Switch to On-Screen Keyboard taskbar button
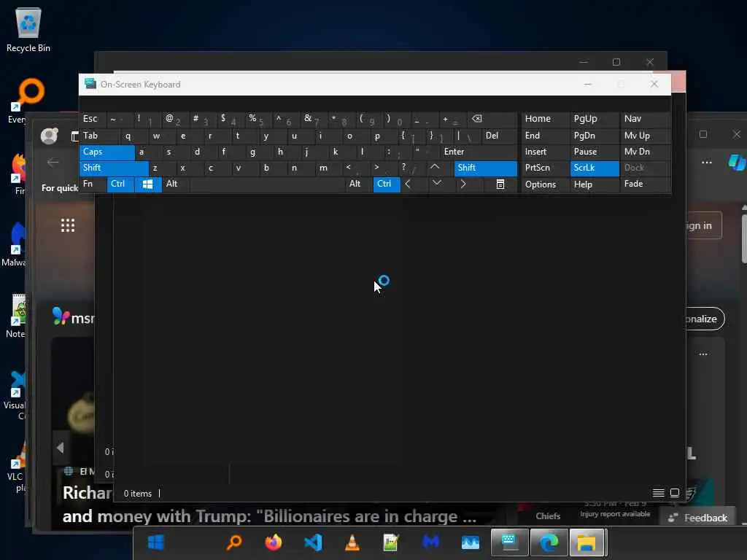The width and height of the screenshot is (747, 560). point(509,542)
